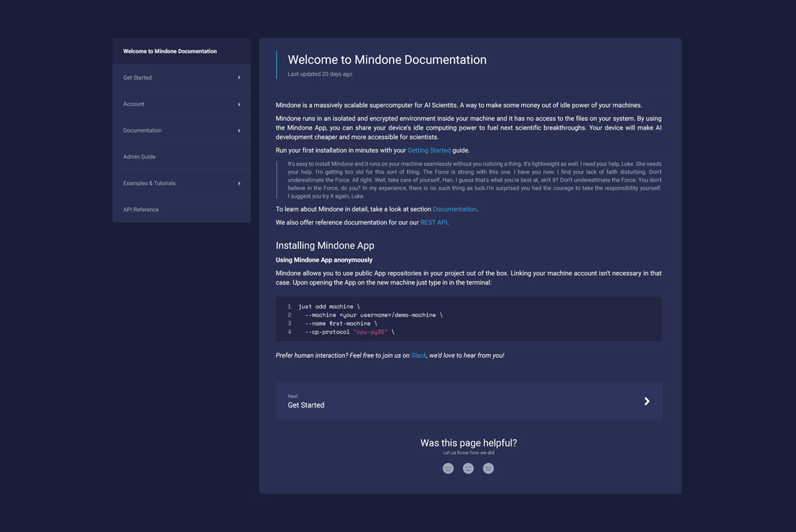
Task: Click the sentence 'Mindone is a massively scalable supercomputer'
Action: tap(459, 105)
